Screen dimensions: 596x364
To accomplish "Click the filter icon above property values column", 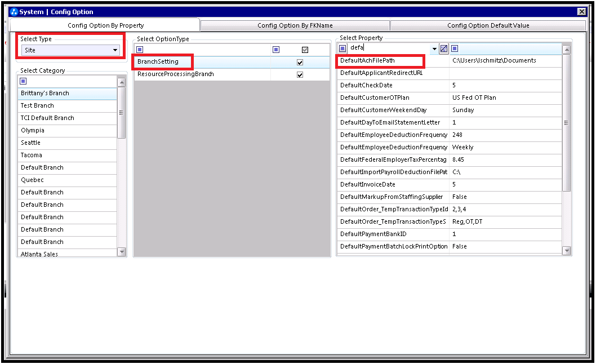I will 455,48.
